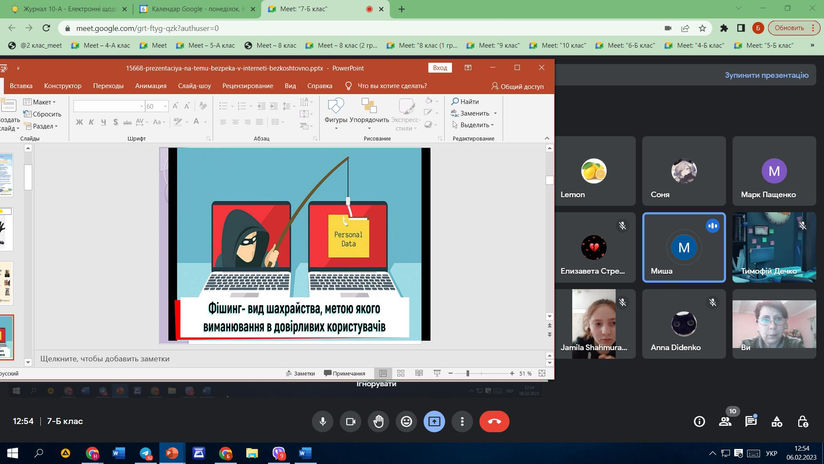Click the present screen button
This screenshot has width=824, height=464.
[435, 422]
